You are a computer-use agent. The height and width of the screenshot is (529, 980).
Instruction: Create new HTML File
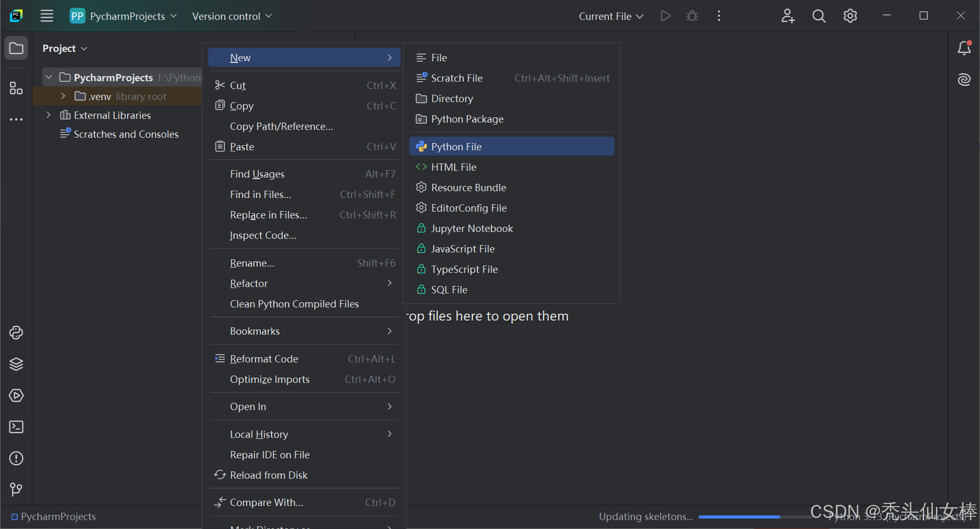[511, 167]
